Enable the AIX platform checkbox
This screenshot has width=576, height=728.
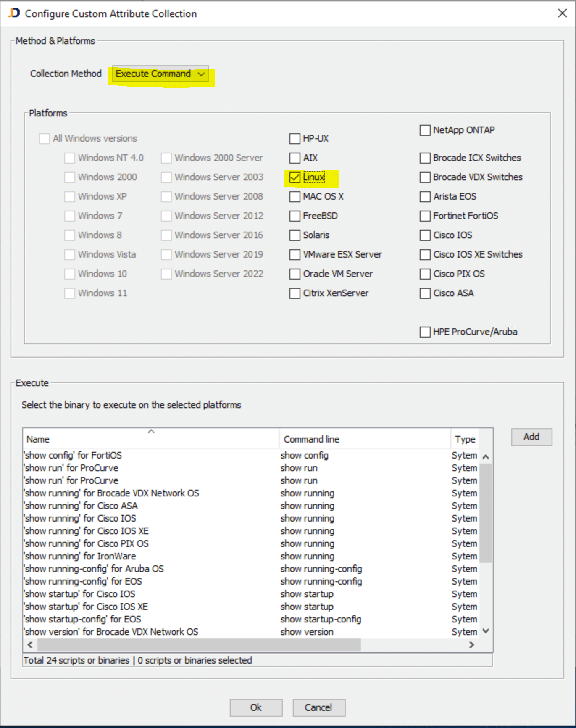pos(295,158)
